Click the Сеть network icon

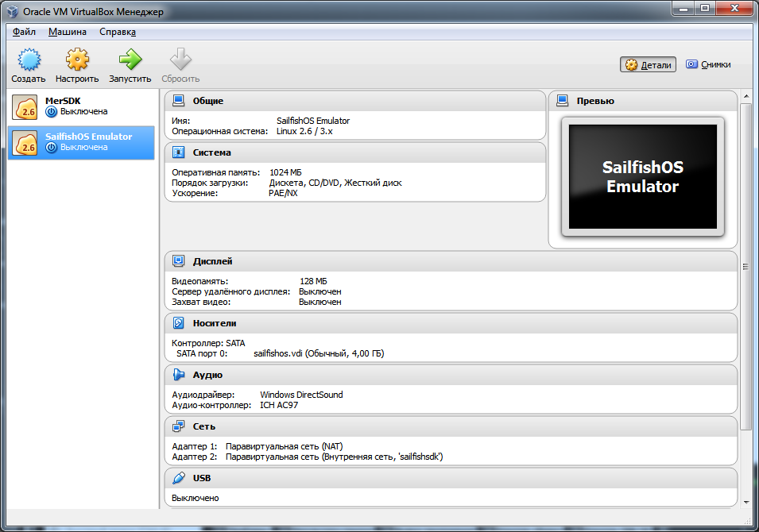[x=179, y=426]
